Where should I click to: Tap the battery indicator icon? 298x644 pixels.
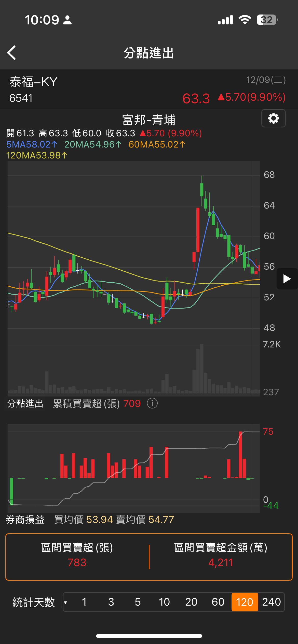(267, 20)
